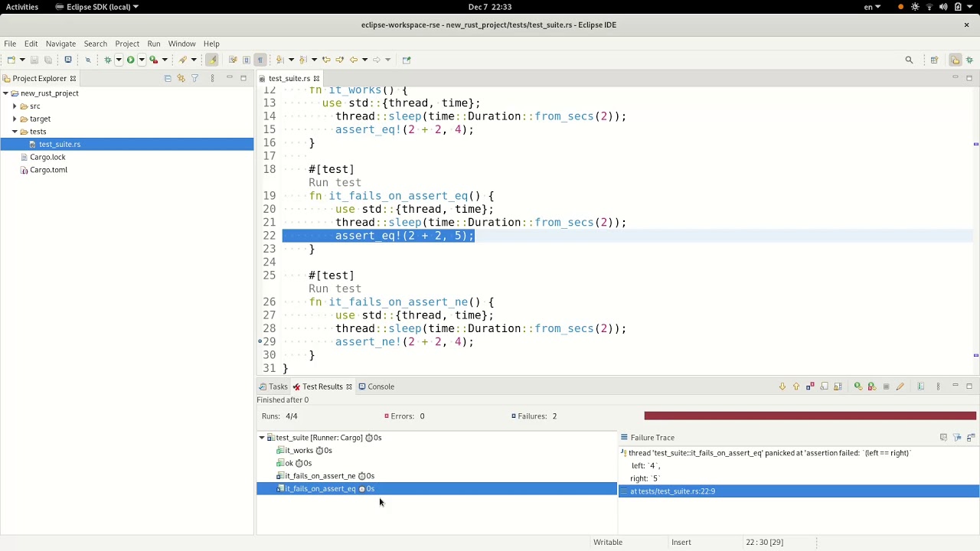Viewport: 980px width, 551px height.
Task: Click the Save toolbar icon
Action: tap(34, 60)
